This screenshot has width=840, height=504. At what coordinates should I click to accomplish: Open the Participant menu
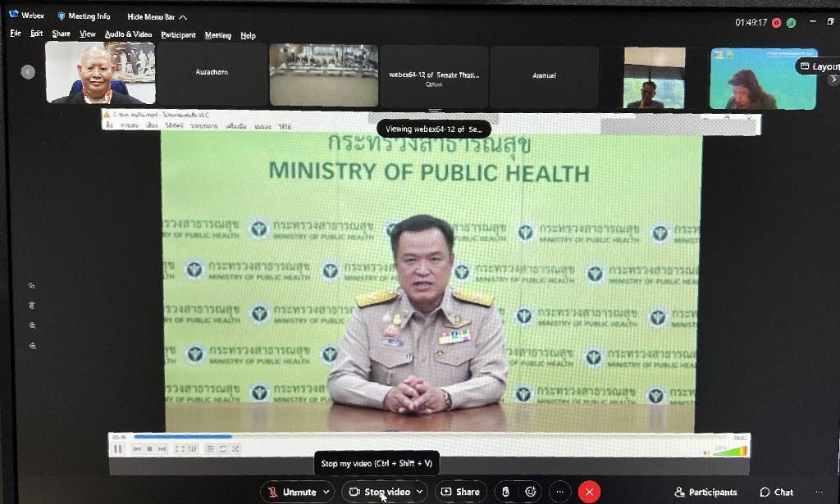click(178, 34)
